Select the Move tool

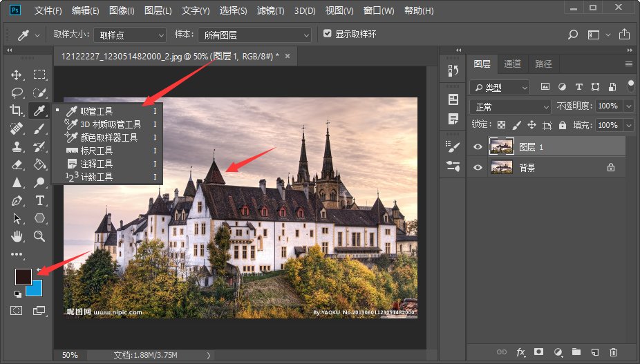click(x=17, y=75)
